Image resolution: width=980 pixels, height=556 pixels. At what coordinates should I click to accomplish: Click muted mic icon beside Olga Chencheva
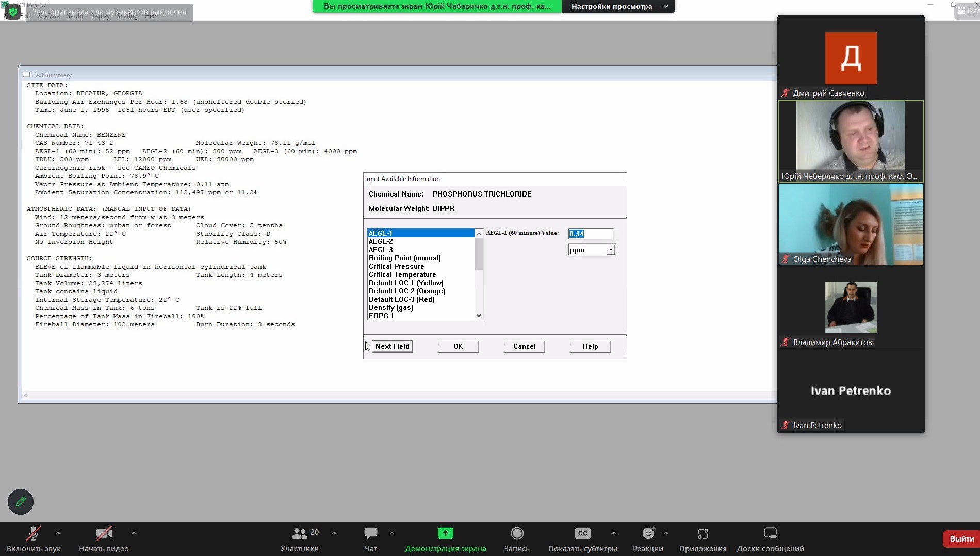(x=786, y=259)
